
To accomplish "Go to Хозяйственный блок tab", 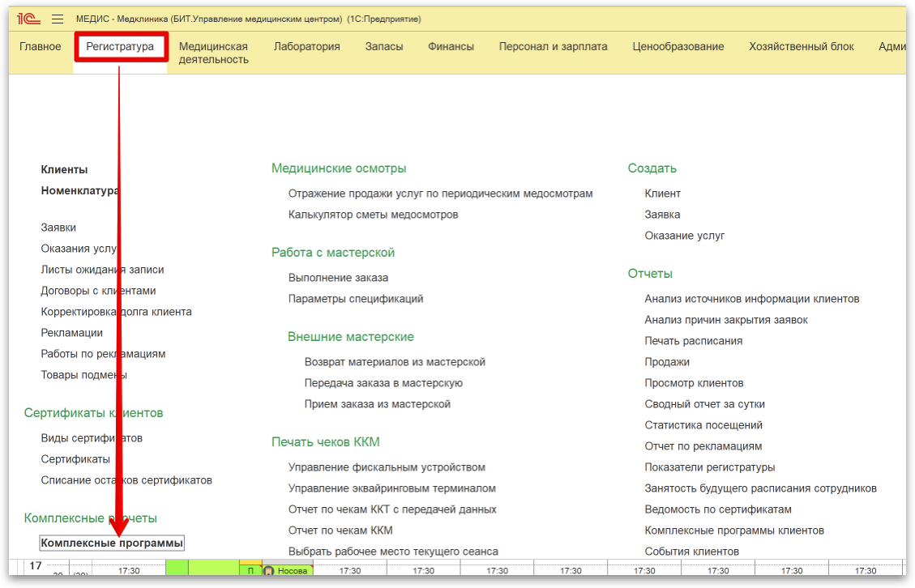I will [802, 47].
